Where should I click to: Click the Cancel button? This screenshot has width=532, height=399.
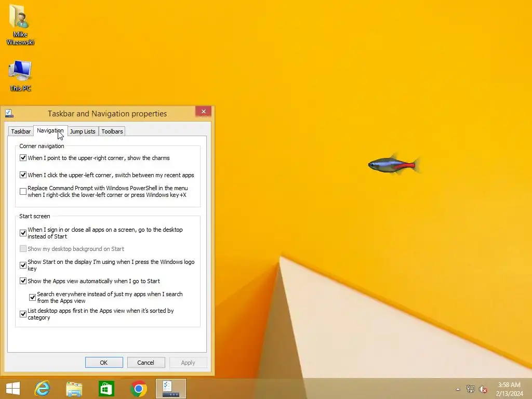click(146, 362)
